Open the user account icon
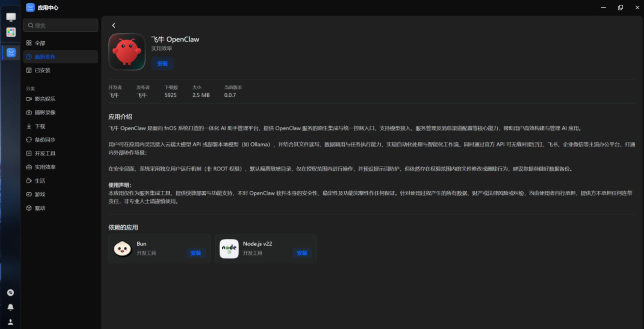 click(x=11, y=322)
